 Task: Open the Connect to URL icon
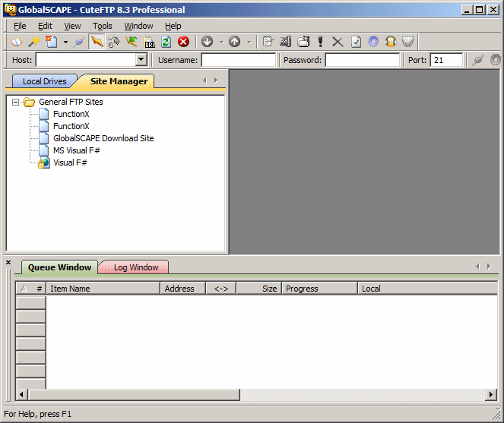[149, 42]
